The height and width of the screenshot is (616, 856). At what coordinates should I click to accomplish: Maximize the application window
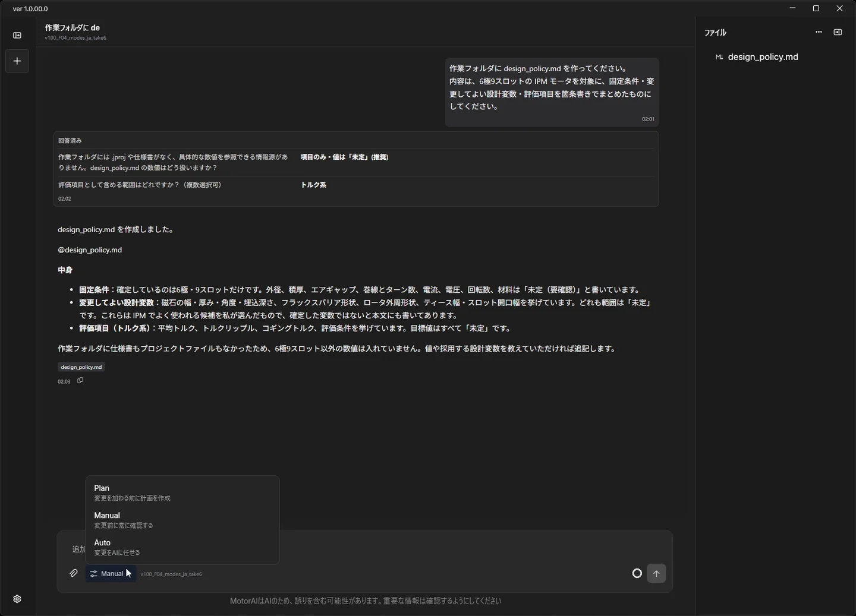[x=816, y=8]
